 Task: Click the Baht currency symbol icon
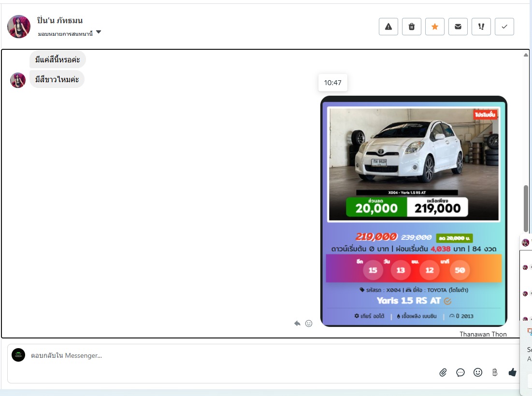click(x=495, y=372)
